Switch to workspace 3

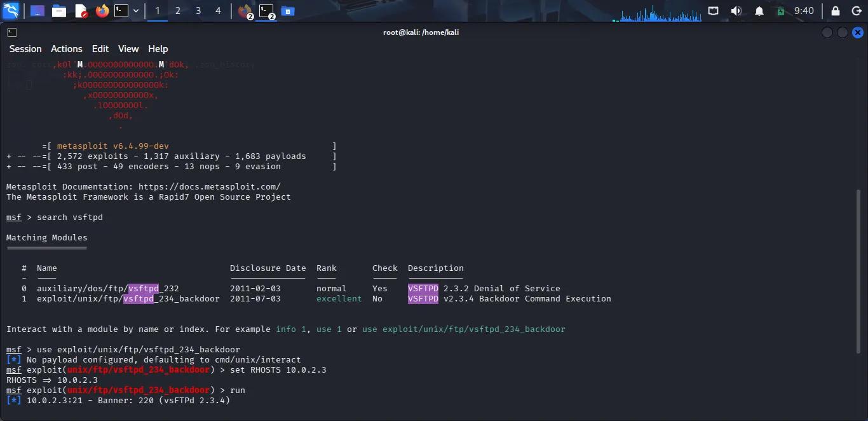pos(198,11)
